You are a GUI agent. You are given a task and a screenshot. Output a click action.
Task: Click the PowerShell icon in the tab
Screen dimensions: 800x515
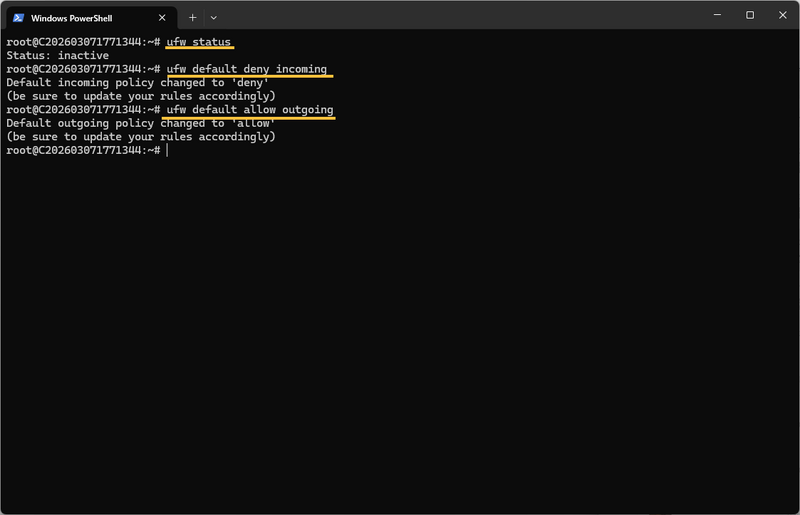[x=19, y=17]
